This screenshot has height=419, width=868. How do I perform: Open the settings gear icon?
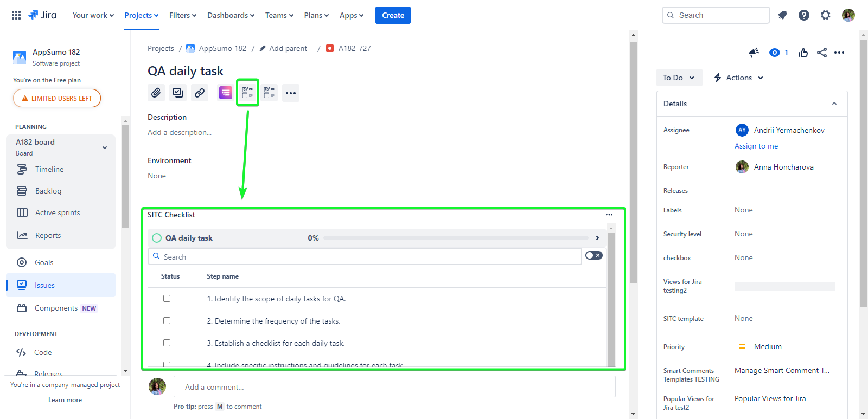point(825,15)
